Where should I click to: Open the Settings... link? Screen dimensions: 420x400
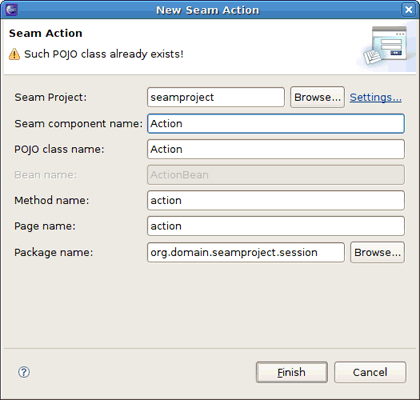(375, 97)
